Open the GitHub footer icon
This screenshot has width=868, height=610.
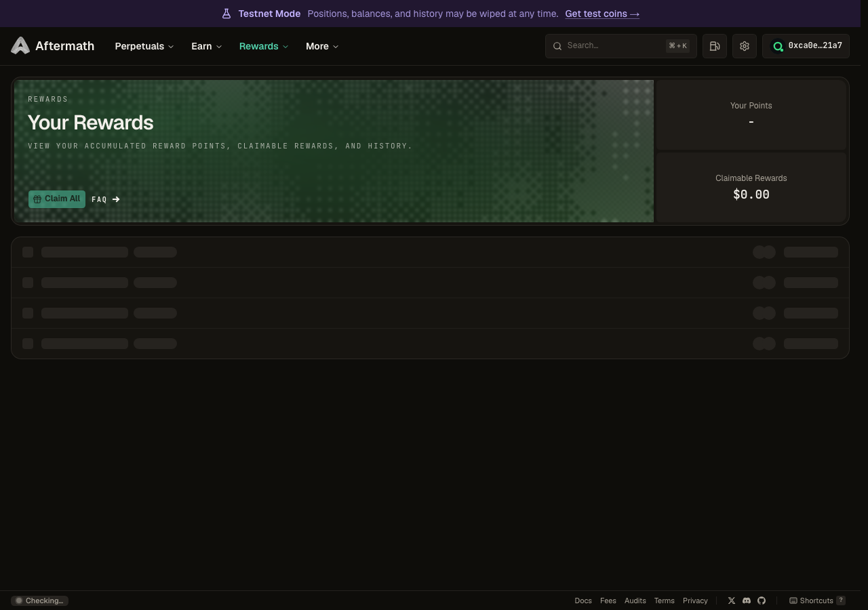click(x=762, y=601)
